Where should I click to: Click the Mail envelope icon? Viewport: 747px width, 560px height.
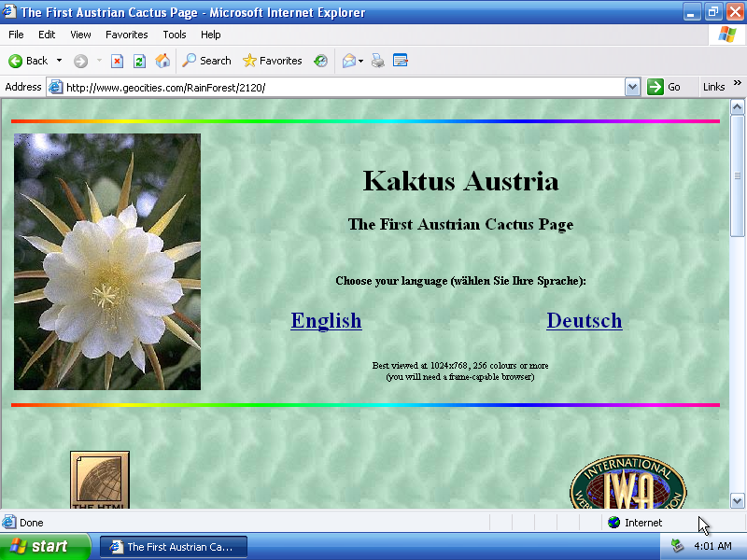tap(348, 61)
